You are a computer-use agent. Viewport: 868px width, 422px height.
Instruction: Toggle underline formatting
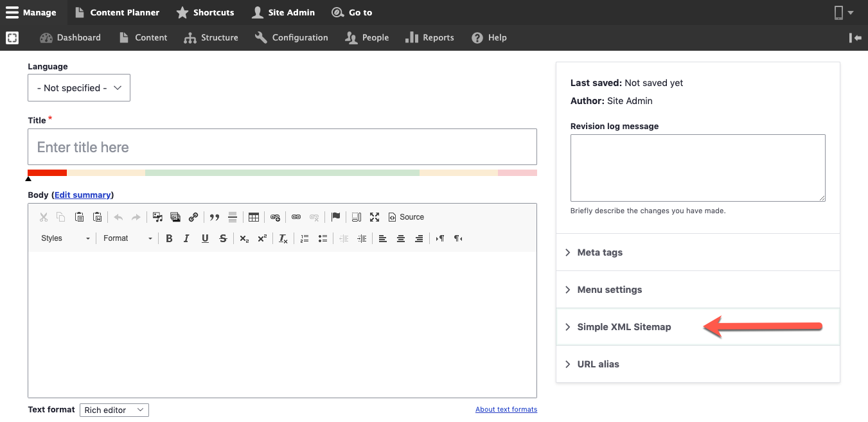click(x=205, y=238)
